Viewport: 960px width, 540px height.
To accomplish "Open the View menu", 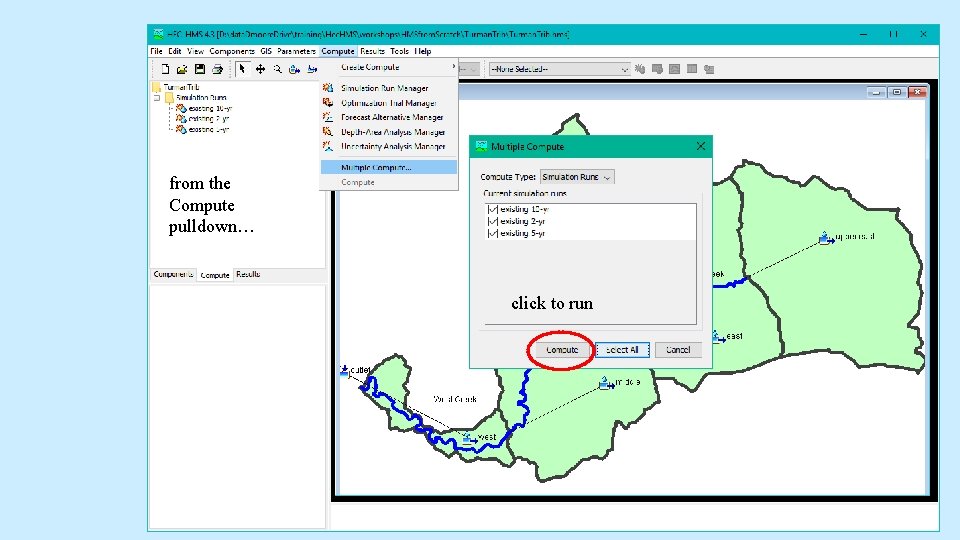I will click(x=195, y=51).
